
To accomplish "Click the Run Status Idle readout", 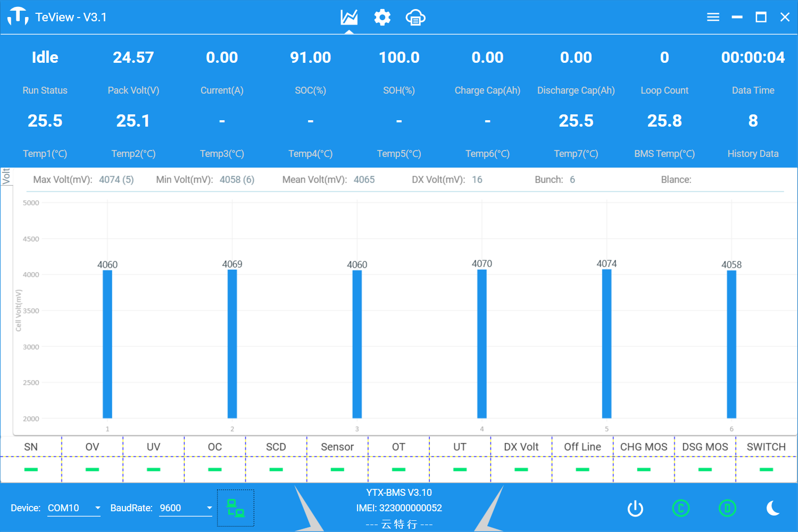I will (x=45, y=57).
